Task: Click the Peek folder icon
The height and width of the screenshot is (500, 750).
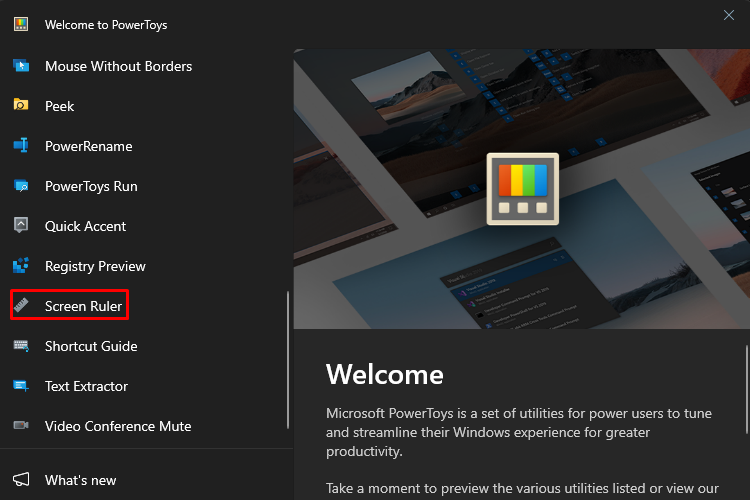Action: 21,105
